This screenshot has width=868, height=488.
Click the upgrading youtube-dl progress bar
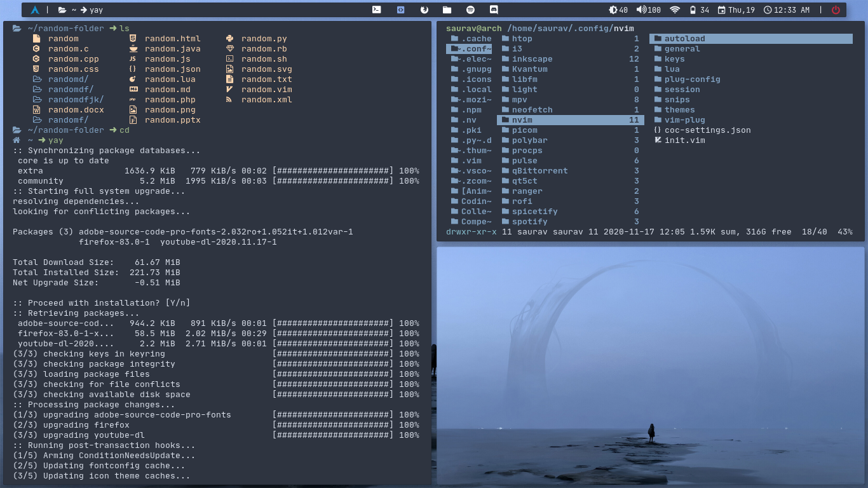(x=333, y=435)
